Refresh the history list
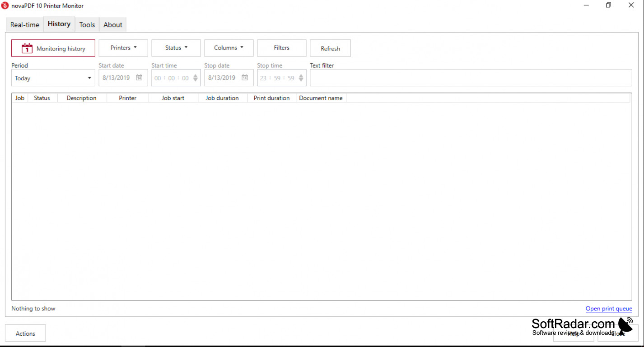644x347 pixels. coord(330,48)
